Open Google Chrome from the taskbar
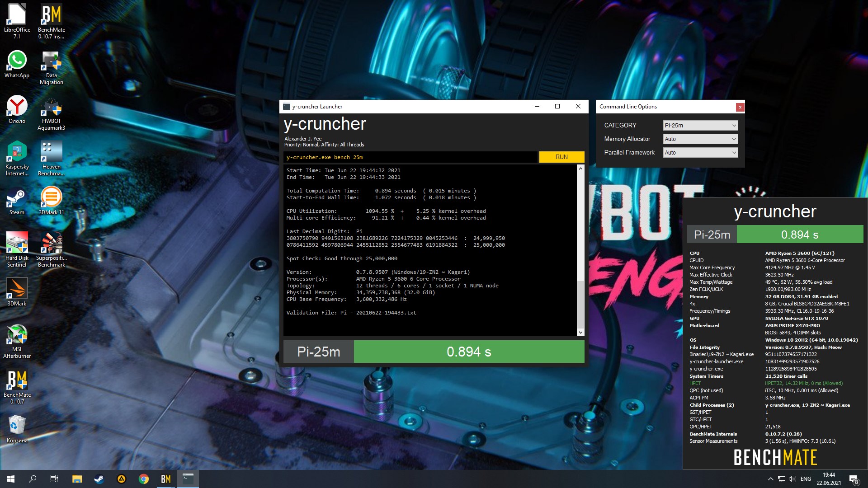This screenshot has width=868, height=488. click(144, 479)
